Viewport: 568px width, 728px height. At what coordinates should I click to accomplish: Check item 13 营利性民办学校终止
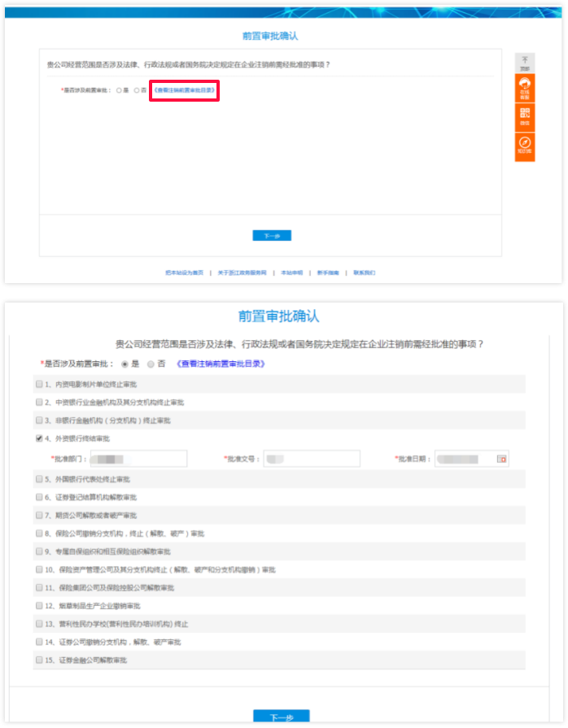click(x=40, y=624)
